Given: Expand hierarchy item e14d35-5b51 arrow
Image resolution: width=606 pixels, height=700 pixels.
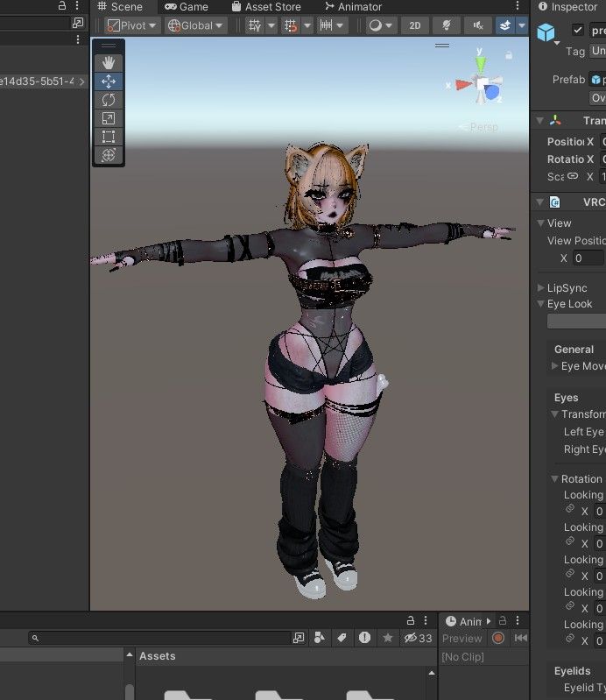Looking at the screenshot, I should pos(82,81).
